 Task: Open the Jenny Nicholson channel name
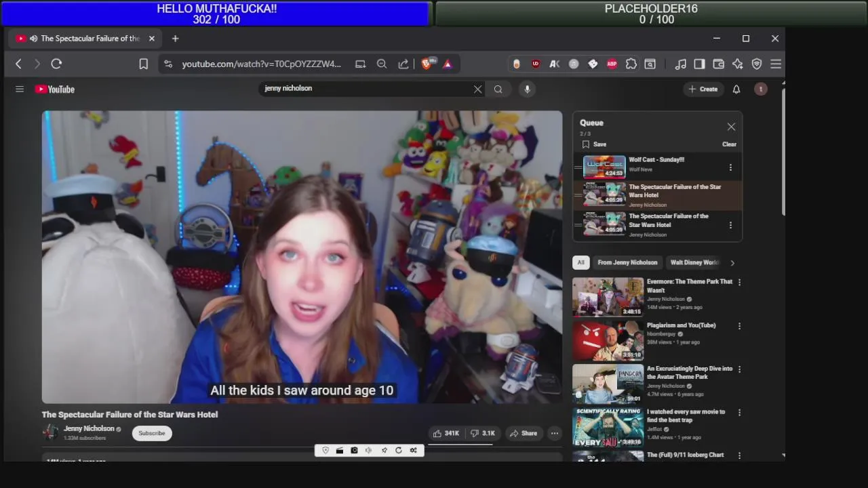[89, 428]
